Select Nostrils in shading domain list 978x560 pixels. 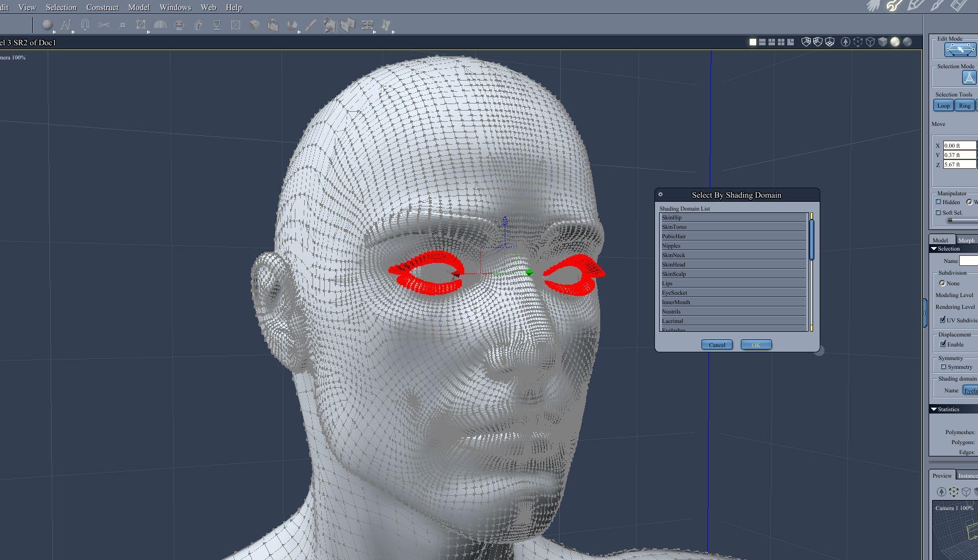(x=733, y=312)
